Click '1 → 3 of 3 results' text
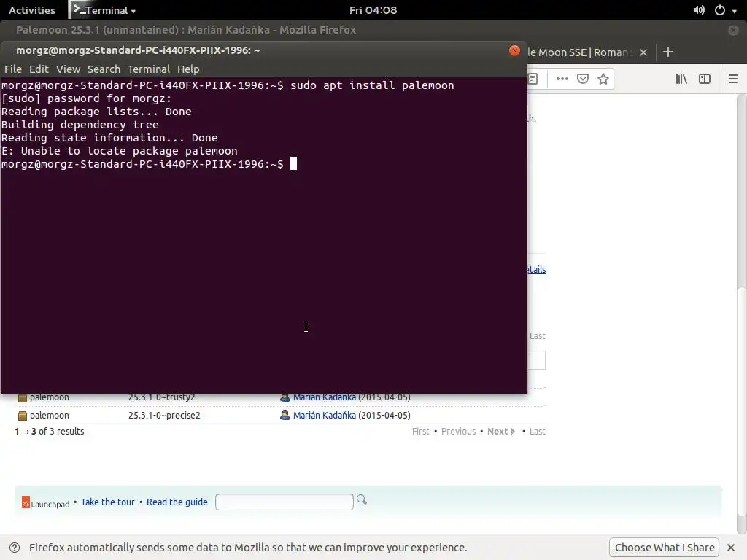The width and height of the screenshot is (747, 560). coord(50,432)
